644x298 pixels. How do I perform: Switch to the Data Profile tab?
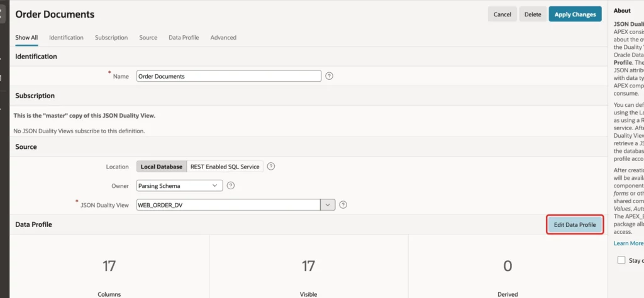184,38
